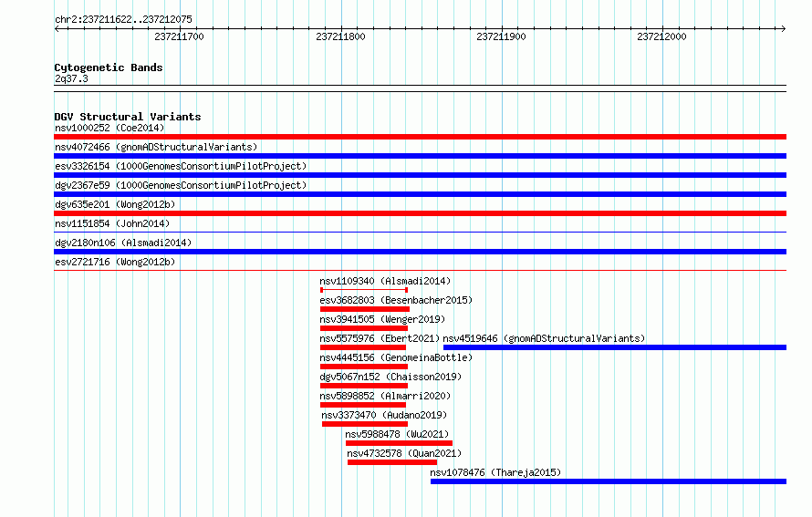The width and height of the screenshot is (812, 517).
Task: Click the nsv1000252 (Coe2014) variant label
Action: coord(109,128)
